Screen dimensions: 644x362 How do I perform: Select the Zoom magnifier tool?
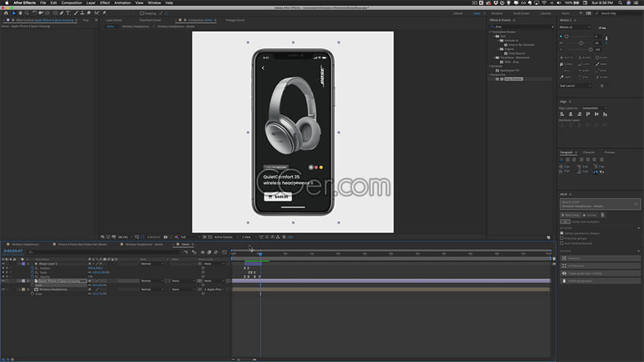point(26,13)
